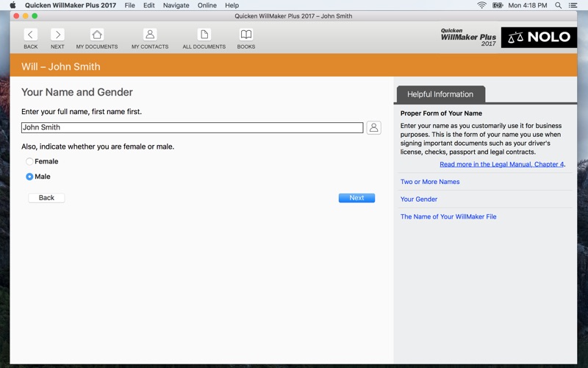Click the Back arrow toolbar icon
This screenshot has width=588, height=368.
coord(30,35)
